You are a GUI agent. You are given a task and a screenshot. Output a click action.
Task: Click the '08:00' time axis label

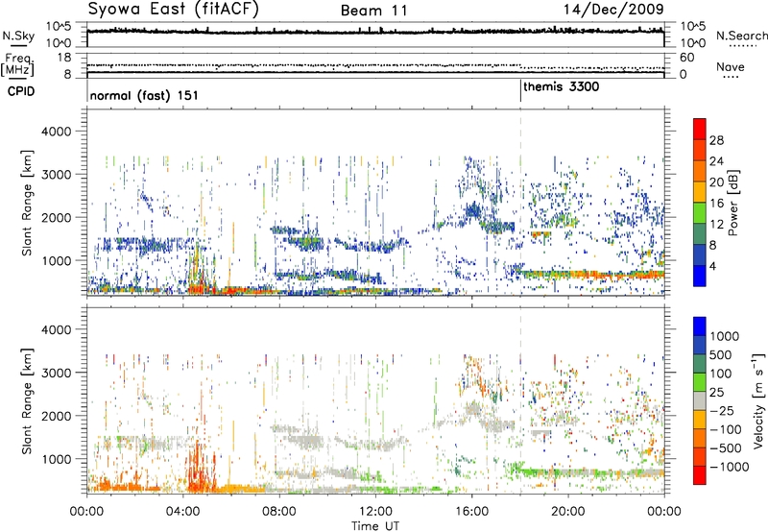pyautogui.click(x=279, y=512)
